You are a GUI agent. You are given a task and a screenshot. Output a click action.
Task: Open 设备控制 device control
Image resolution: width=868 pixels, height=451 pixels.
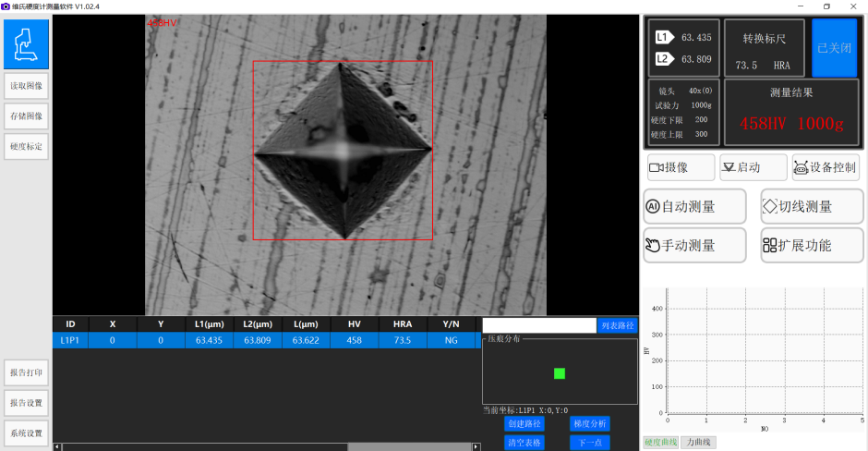(826, 167)
